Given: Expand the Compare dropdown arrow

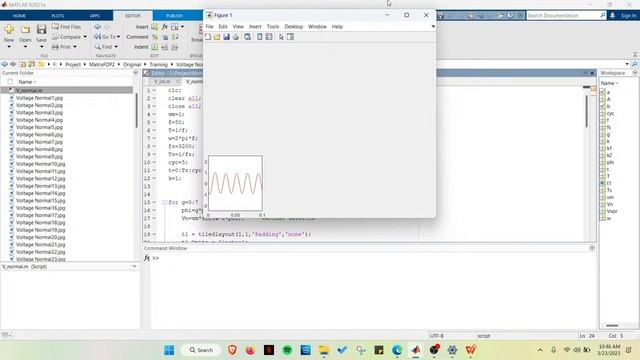Looking at the screenshot, I should coord(85,37).
